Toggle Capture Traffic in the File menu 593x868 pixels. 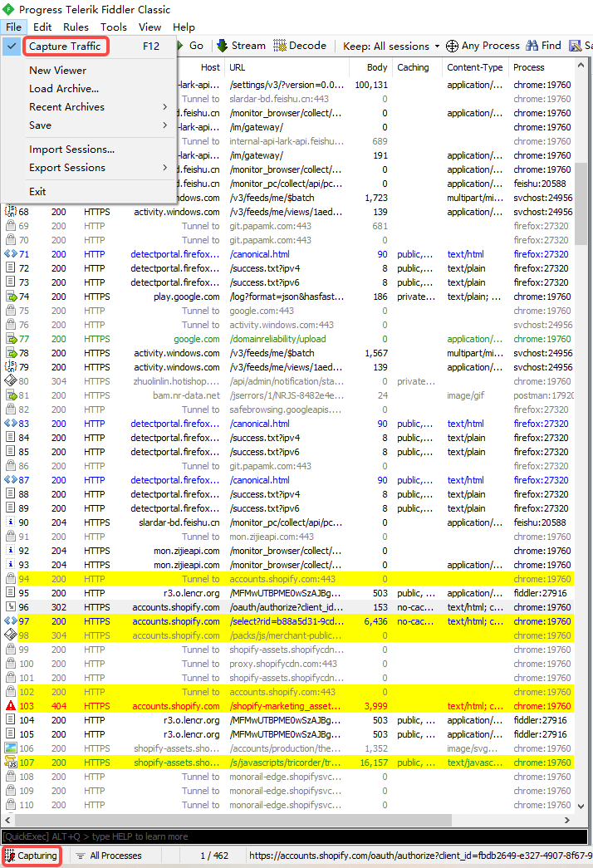click(x=65, y=47)
